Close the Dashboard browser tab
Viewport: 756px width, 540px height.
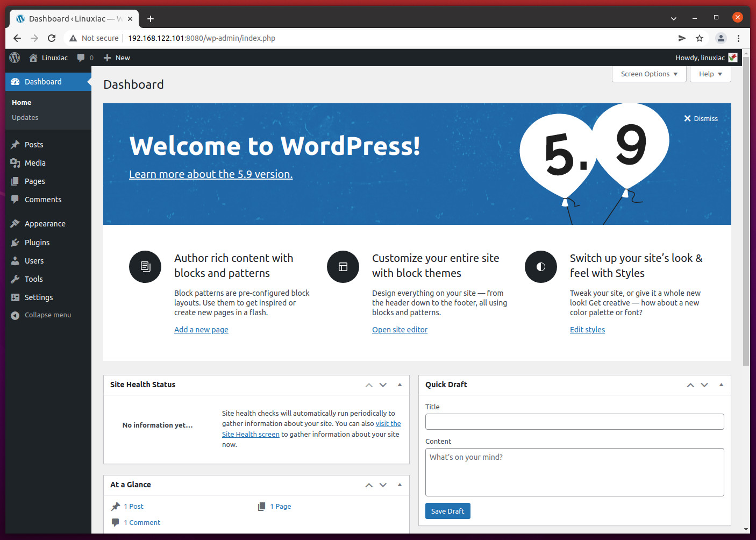(x=130, y=19)
